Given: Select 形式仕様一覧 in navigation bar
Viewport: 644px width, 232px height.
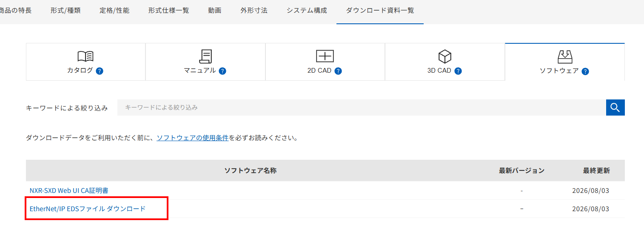Looking at the screenshot, I should tap(169, 11).
